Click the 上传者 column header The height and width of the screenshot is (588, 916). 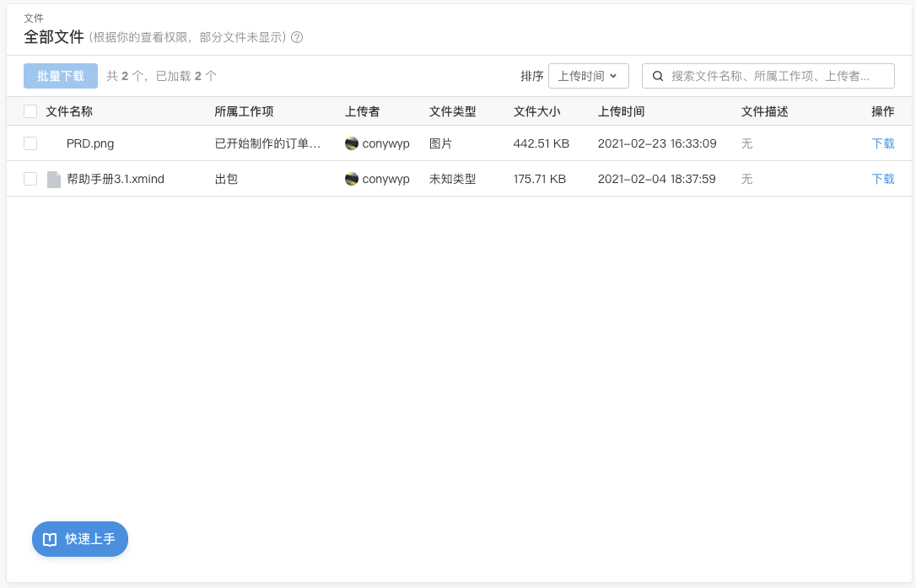pos(362,111)
